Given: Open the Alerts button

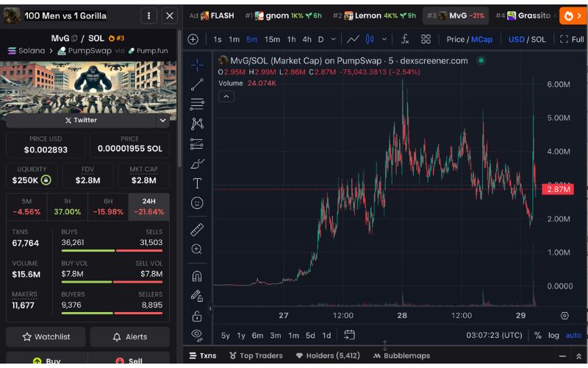Looking at the screenshot, I should [130, 337].
